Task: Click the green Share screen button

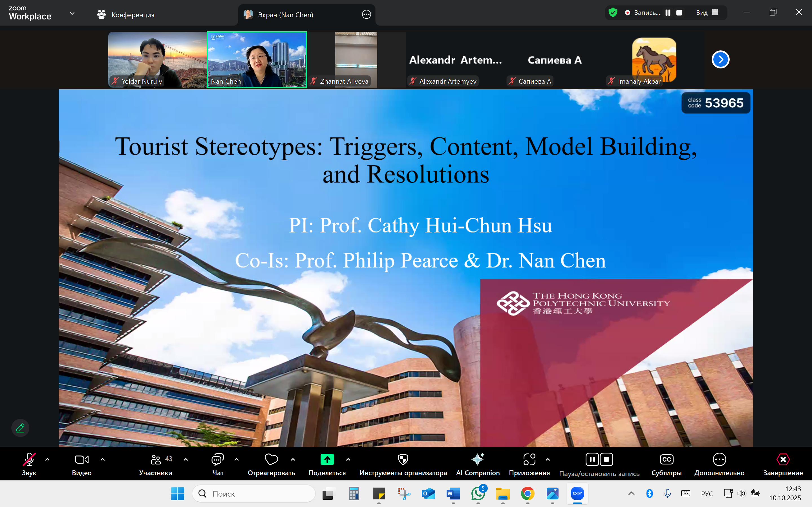Action: click(327, 460)
